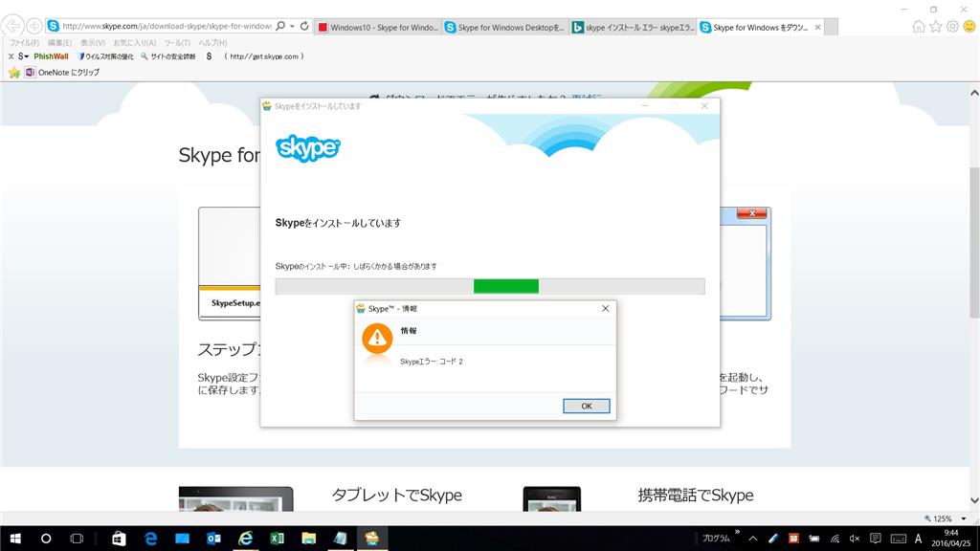Click the PhishWall toolbar button
The height and width of the screenshot is (551, 980).
coord(51,56)
